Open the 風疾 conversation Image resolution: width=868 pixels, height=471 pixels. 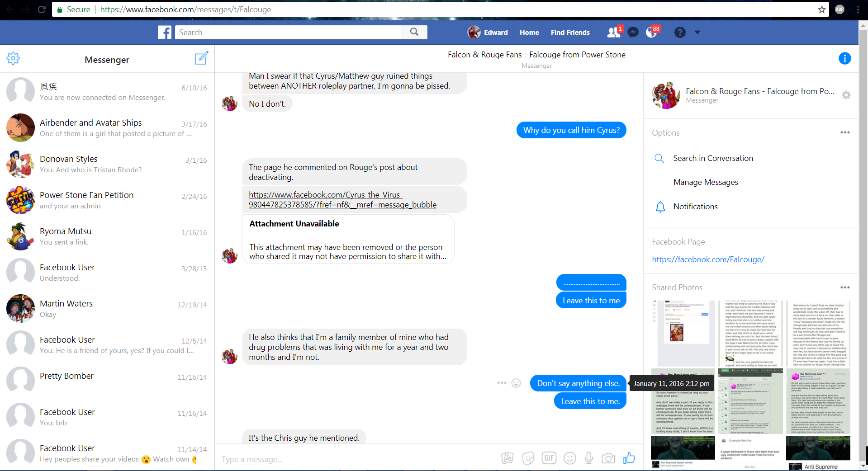click(x=107, y=91)
